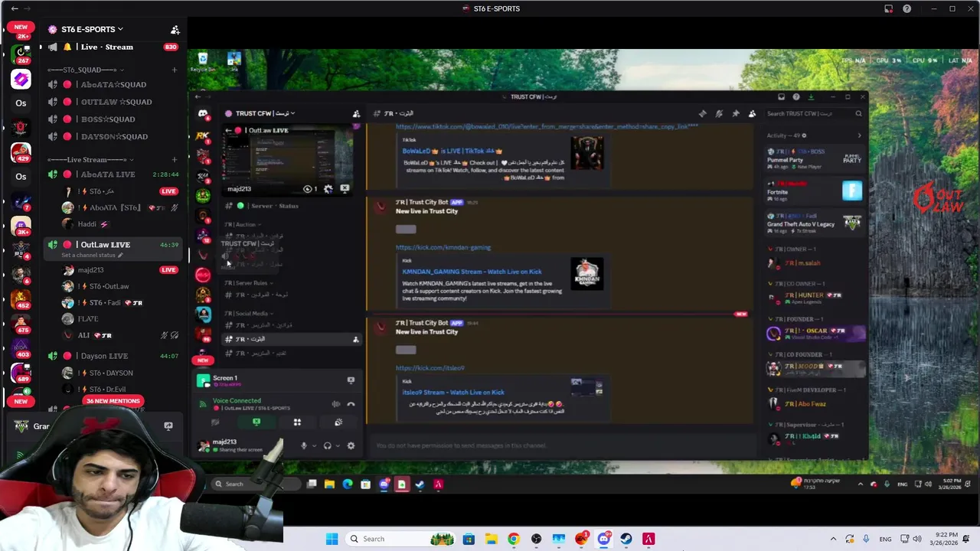Join the OUTLAW☆SQUAD voice channel
The height and width of the screenshot is (551, 980).
pyautogui.click(x=113, y=102)
